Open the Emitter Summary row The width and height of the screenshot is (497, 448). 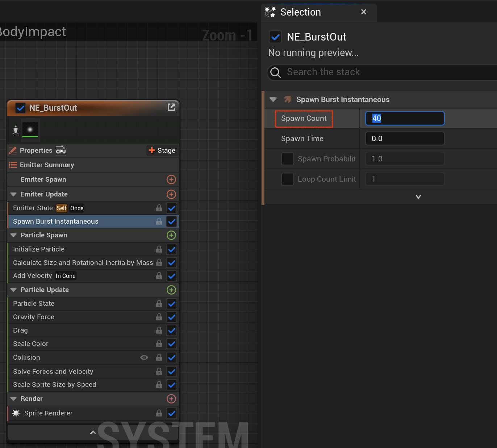click(93, 165)
